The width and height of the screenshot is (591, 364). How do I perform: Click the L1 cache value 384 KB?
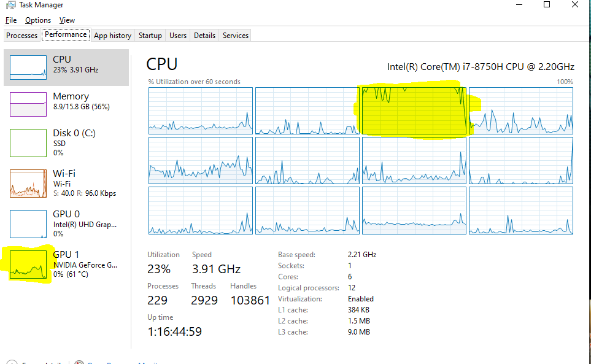click(x=358, y=310)
